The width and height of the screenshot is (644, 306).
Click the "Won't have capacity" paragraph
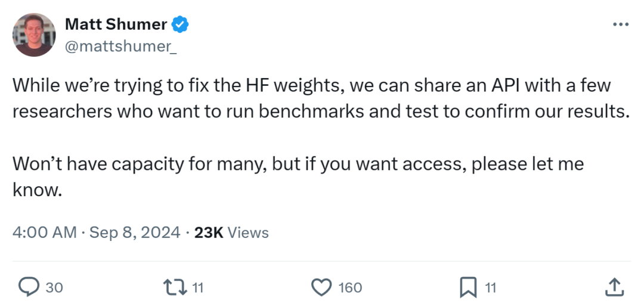tap(298, 177)
